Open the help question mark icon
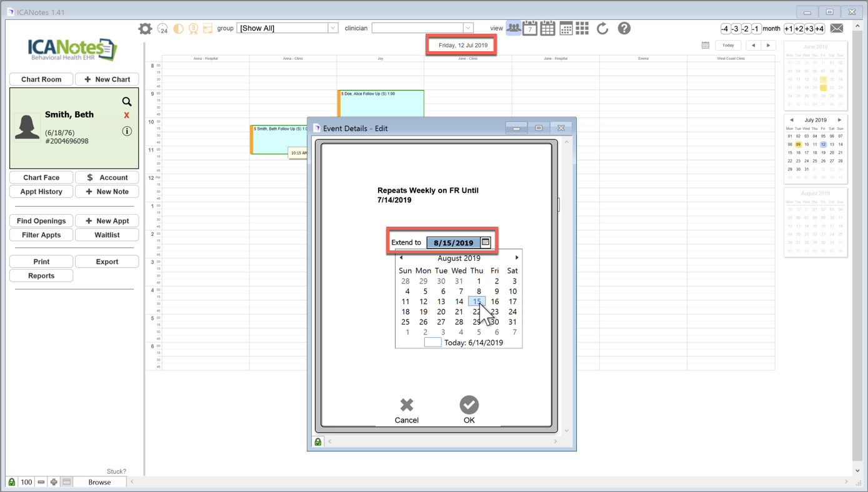Image resolution: width=868 pixels, height=492 pixels. click(x=624, y=28)
